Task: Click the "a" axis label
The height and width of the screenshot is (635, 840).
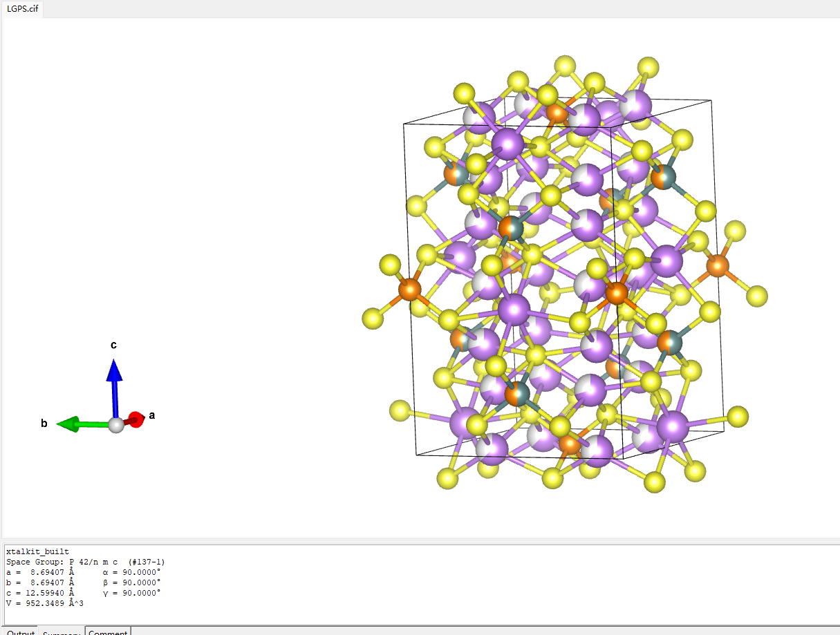Action: (x=152, y=415)
